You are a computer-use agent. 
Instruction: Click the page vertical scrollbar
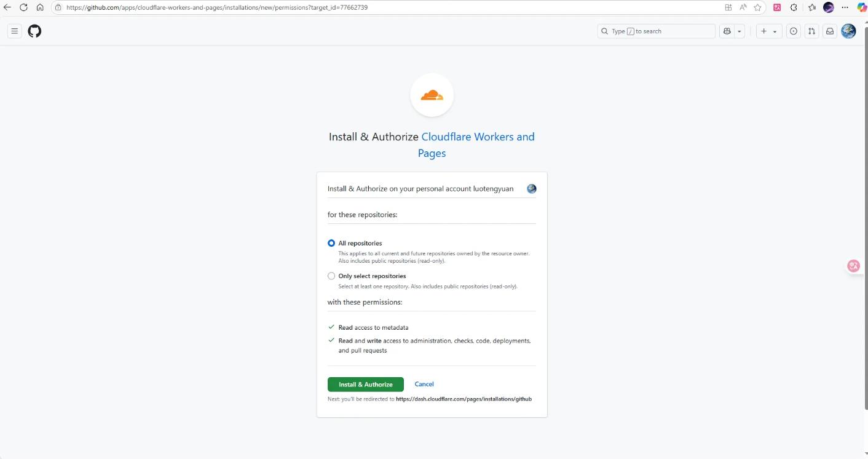coord(865,218)
